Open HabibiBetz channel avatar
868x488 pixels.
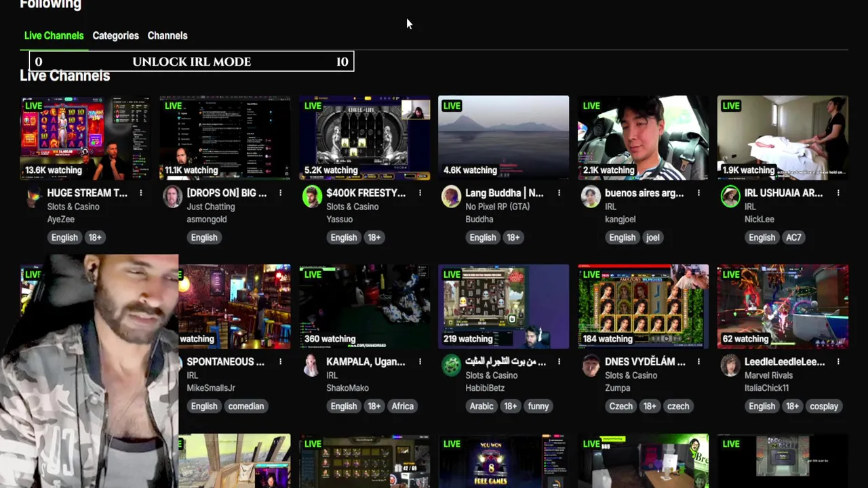pos(451,365)
